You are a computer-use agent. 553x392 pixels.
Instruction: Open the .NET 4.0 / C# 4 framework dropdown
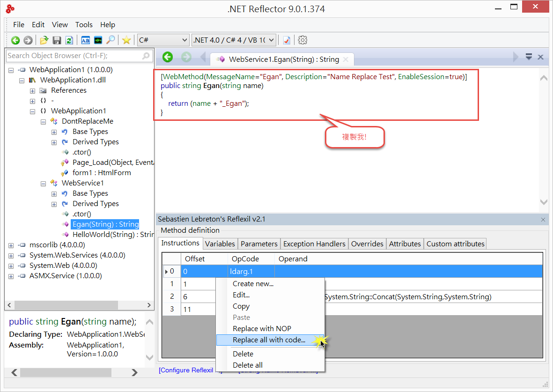point(233,40)
